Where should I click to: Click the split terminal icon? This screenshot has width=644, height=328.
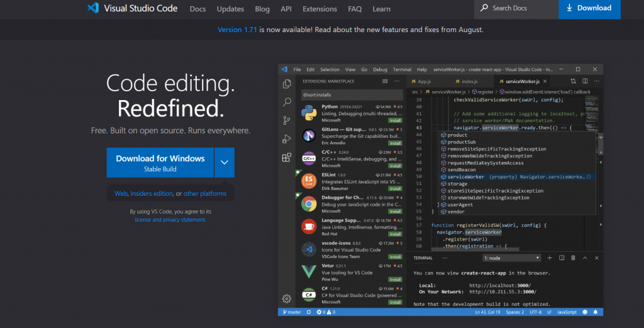point(562,257)
